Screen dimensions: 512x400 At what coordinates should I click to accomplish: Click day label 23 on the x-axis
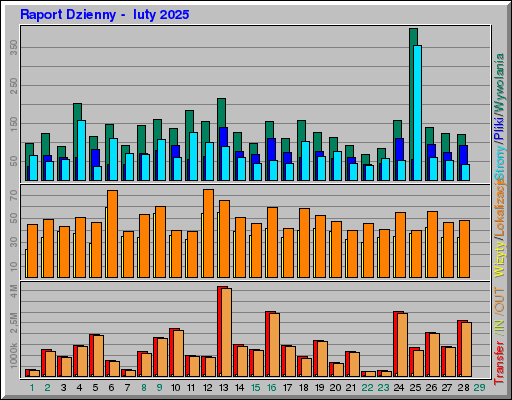tap(383, 388)
